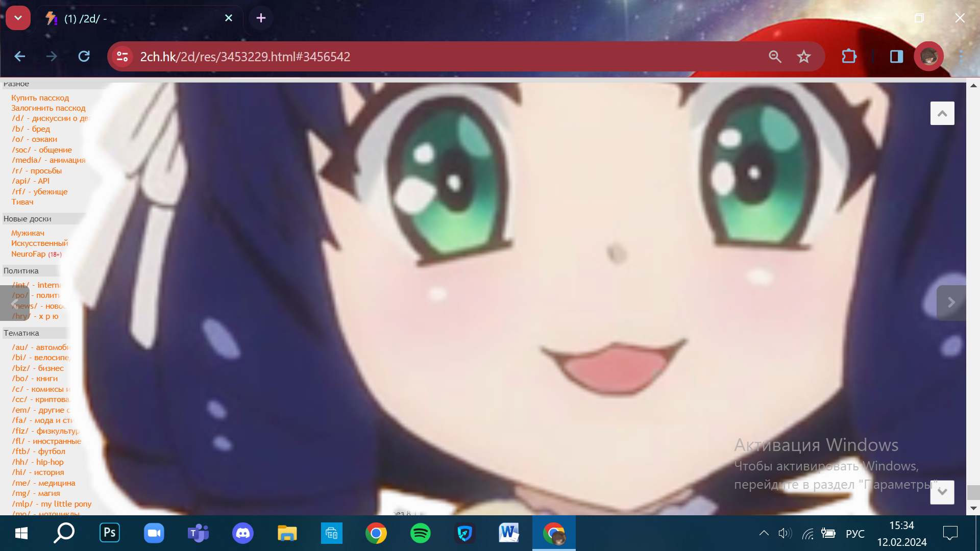Go to /biz/ - бизнес board
Image resolution: width=980 pixels, height=551 pixels.
click(x=38, y=368)
